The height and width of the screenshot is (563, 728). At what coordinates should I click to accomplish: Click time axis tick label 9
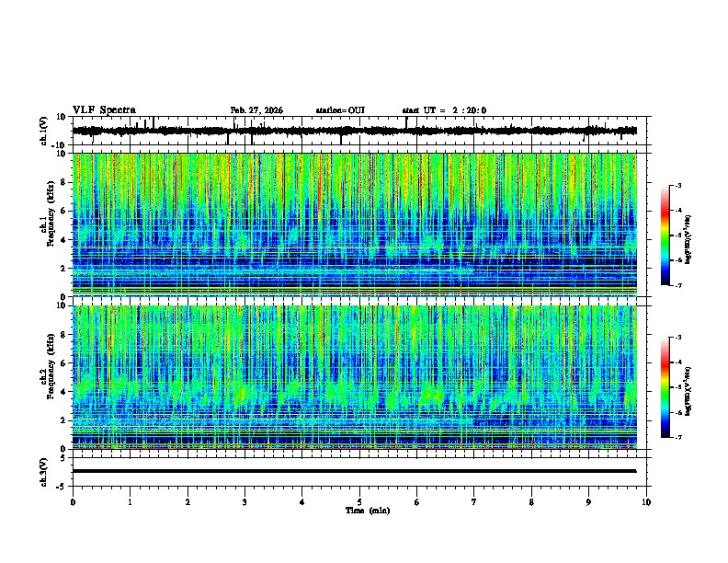click(588, 502)
